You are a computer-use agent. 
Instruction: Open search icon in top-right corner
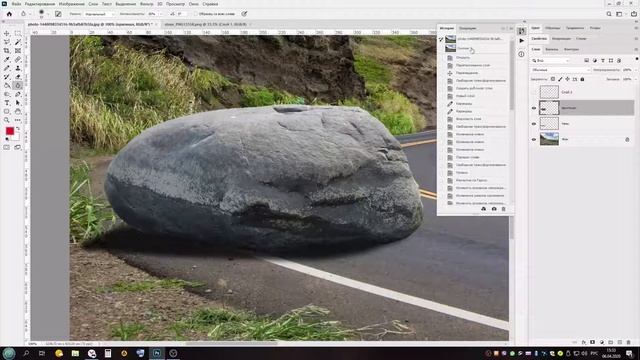[609, 14]
